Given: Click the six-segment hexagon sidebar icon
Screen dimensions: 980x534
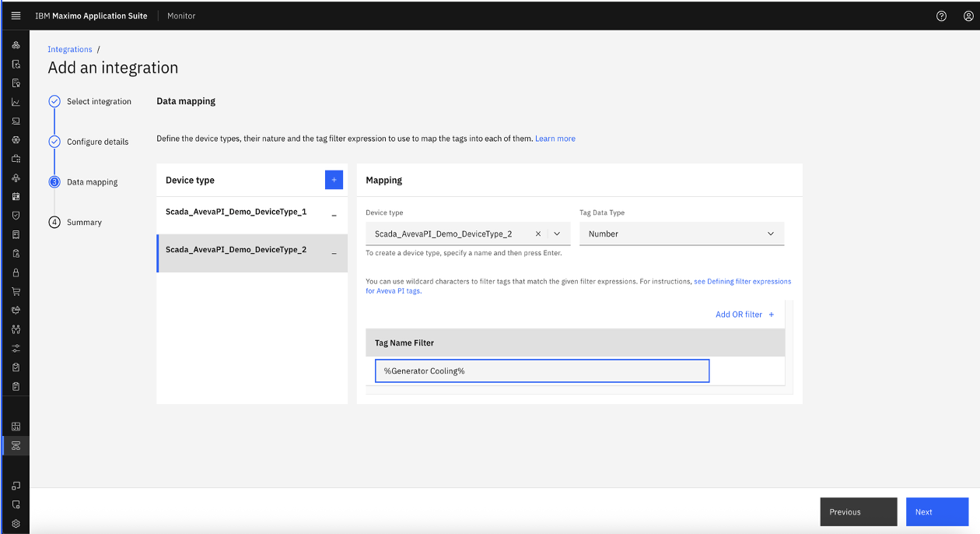Looking at the screenshot, I should (16, 140).
